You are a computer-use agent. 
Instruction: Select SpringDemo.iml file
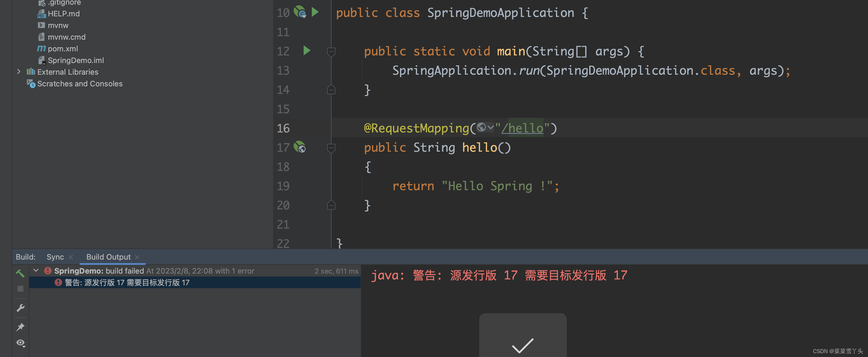point(76,60)
